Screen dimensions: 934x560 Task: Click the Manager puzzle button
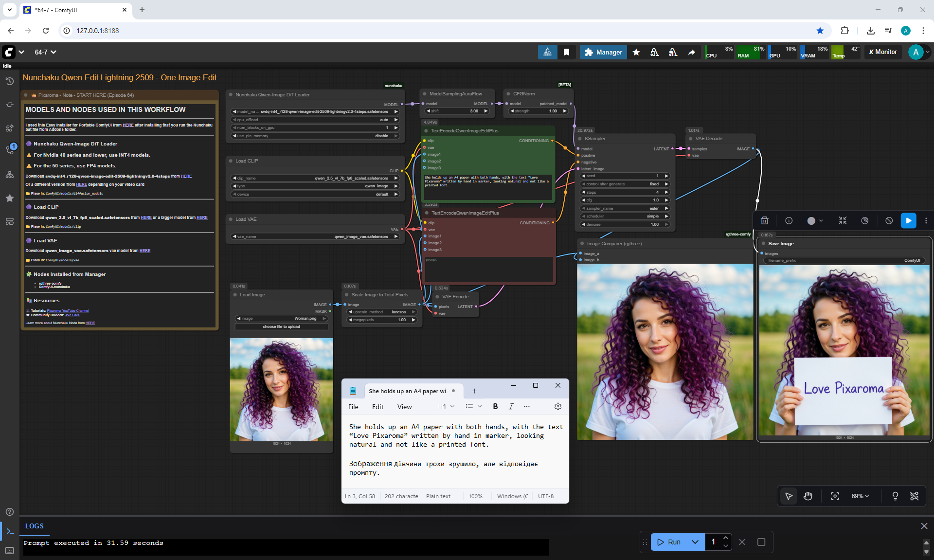click(x=603, y=52)
